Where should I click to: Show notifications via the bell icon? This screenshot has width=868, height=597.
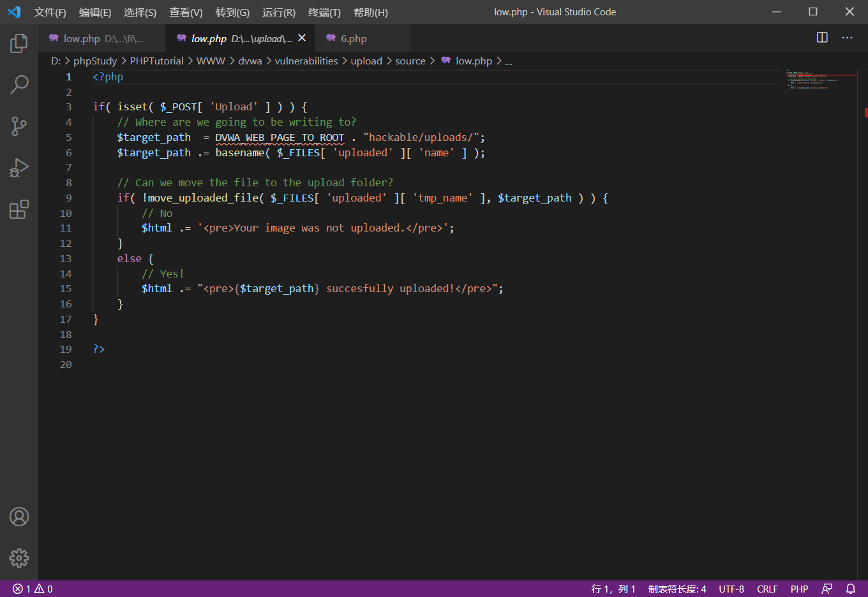[x=850, y=589]
